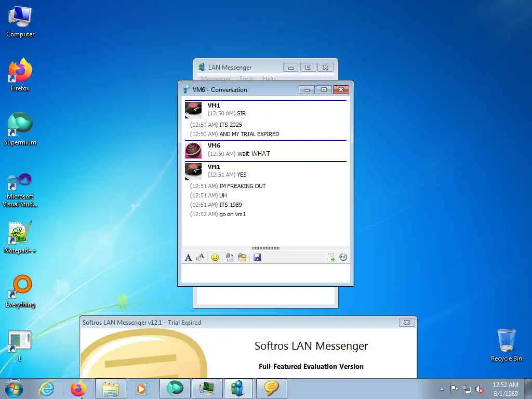Click the 'ITS 2025' message line
The height and width of the screenshot is (399, 532).
[231, 125]
